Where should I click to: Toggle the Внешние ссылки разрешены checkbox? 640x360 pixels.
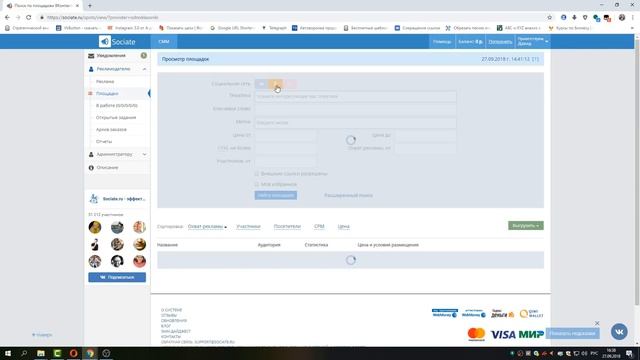(x=257, y=174)
